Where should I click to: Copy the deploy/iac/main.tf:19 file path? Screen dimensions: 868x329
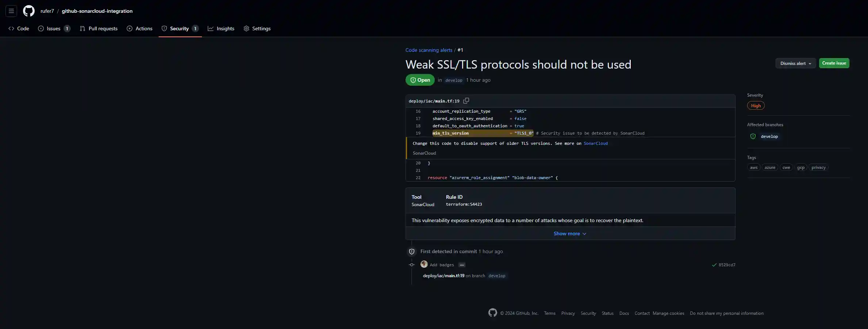pyautogui.click(x=466, y=101)
